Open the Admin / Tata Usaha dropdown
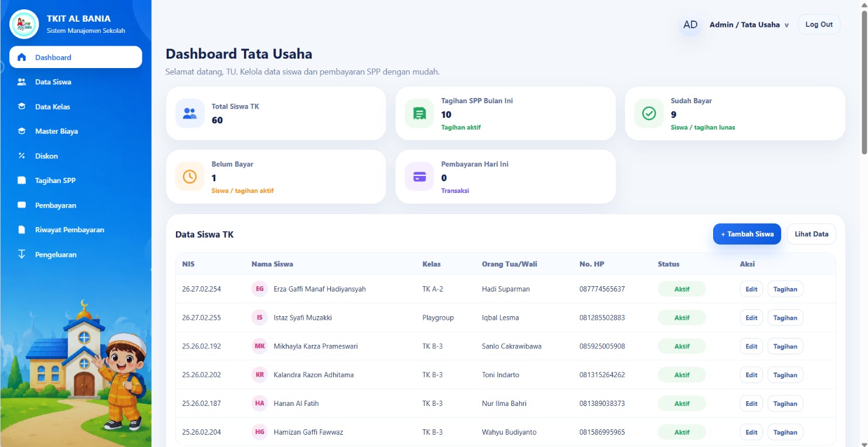868x447 pixels. (x=749, y=25)
